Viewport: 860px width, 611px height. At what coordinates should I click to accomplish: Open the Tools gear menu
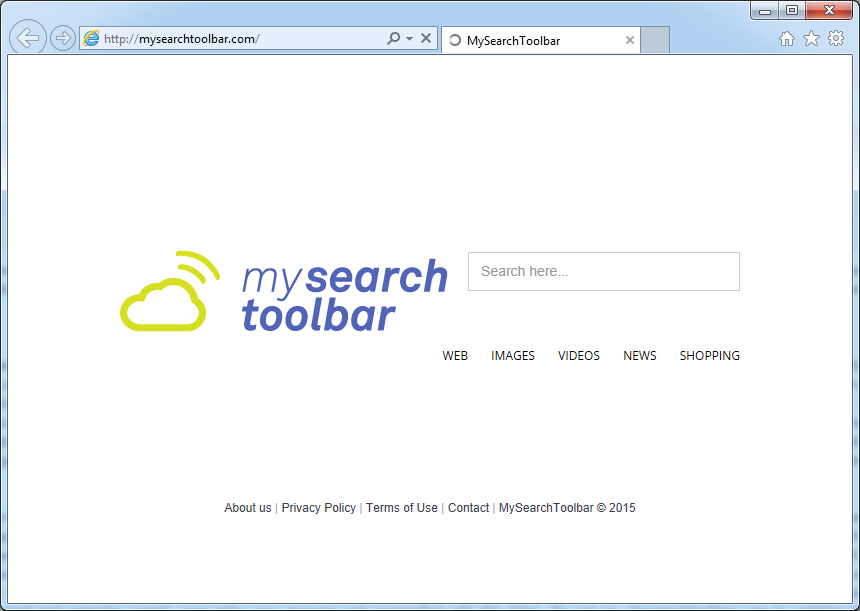click(x=836, y=38)
